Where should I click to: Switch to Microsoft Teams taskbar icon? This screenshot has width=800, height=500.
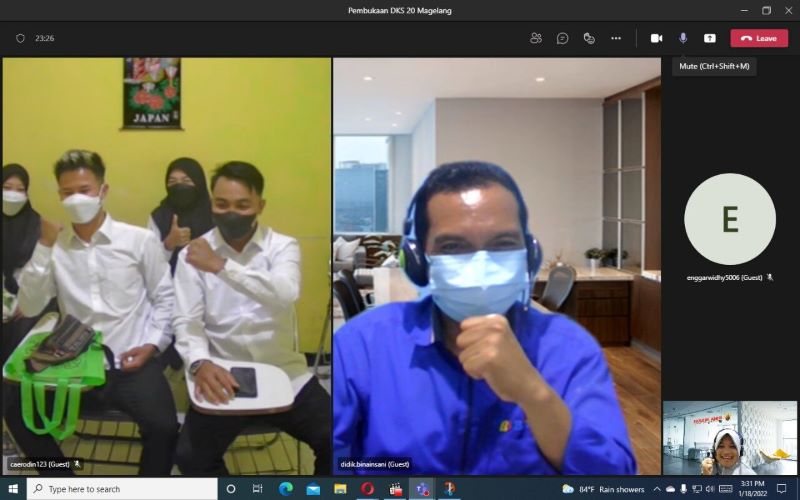click(422, 489)
